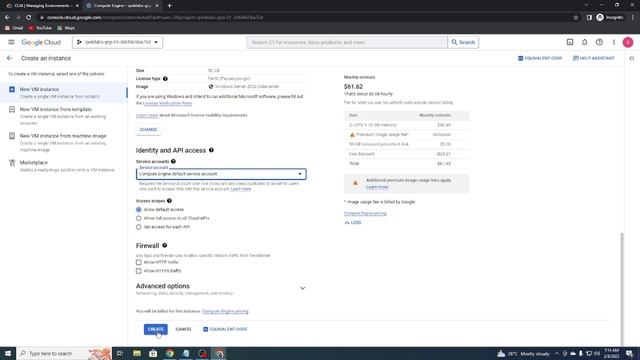Open File Explorer from taskbar
The image size is (640, 360).
click(137, 353)
